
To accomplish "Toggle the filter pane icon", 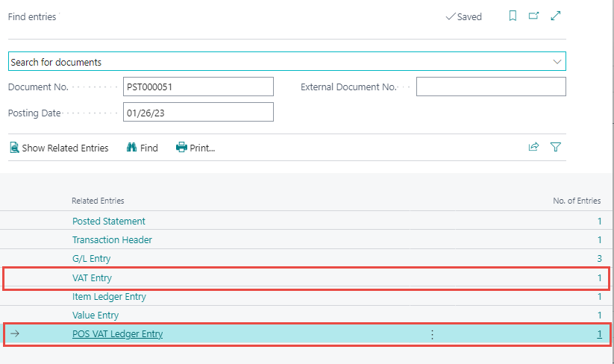I will tap(555, 148).
